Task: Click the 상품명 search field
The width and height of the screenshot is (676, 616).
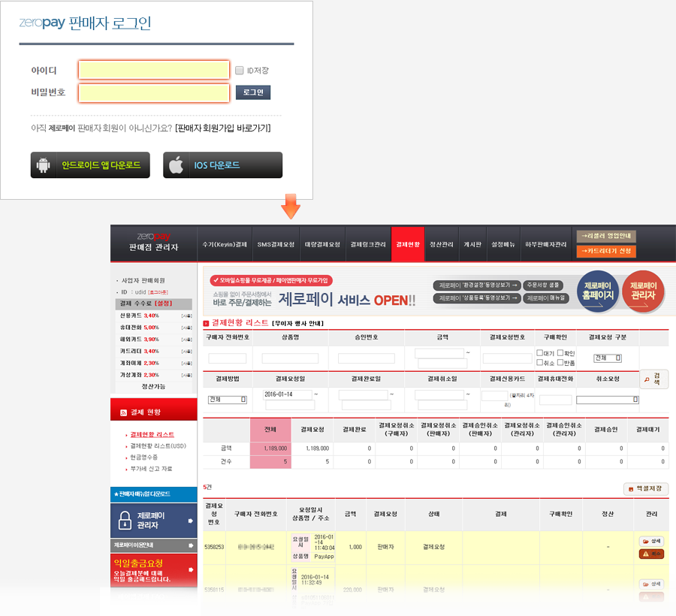Action: [290, 358]
